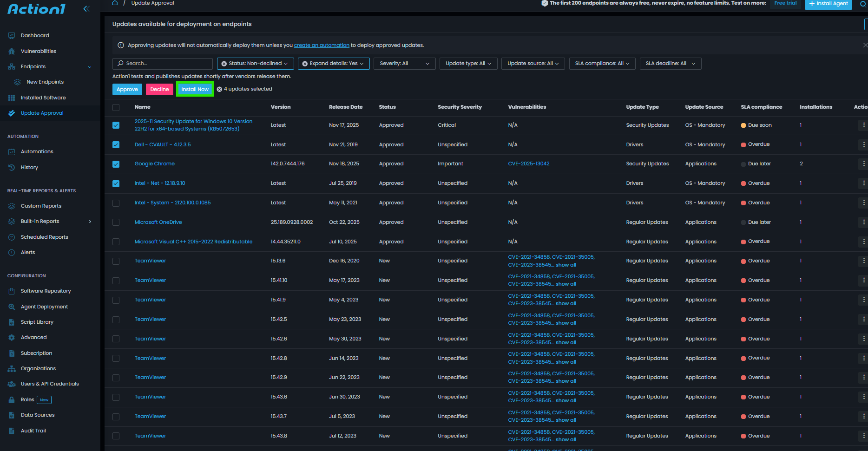Clear the 4 updates selected via x icon
The height and width of the screenshot is (451, 868).
coord(219,89)
